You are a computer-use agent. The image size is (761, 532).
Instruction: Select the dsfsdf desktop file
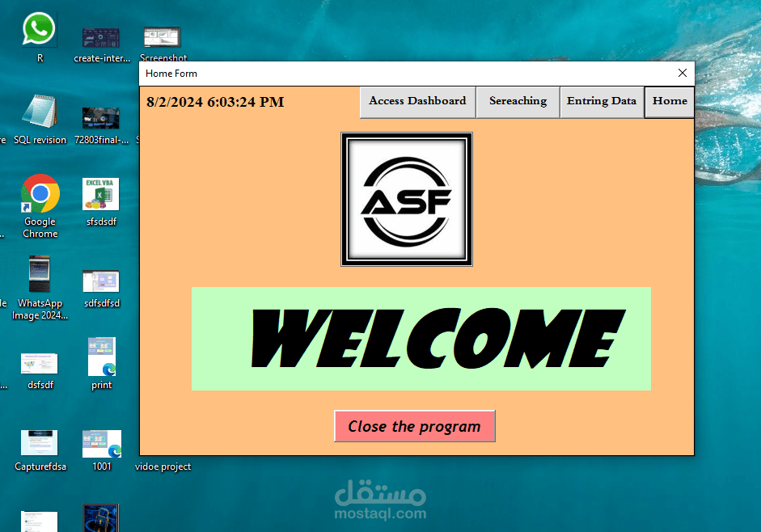(x=40, y=371)
